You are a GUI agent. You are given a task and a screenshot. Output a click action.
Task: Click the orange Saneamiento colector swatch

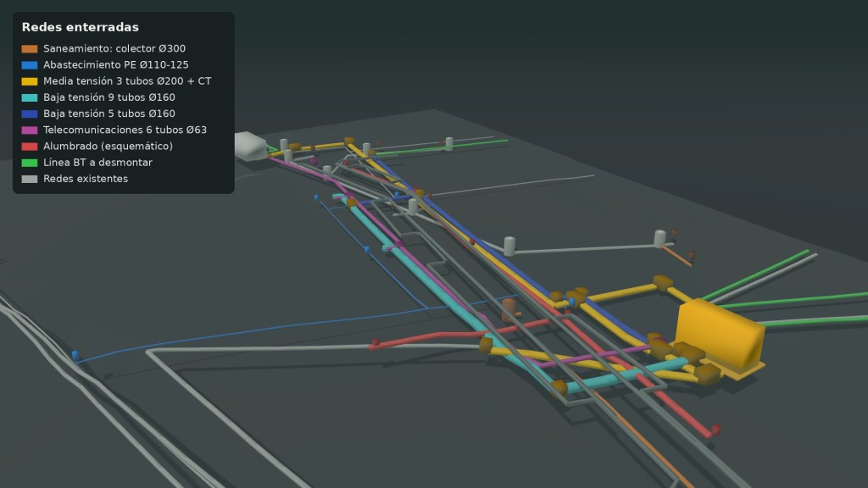point(30,48)
